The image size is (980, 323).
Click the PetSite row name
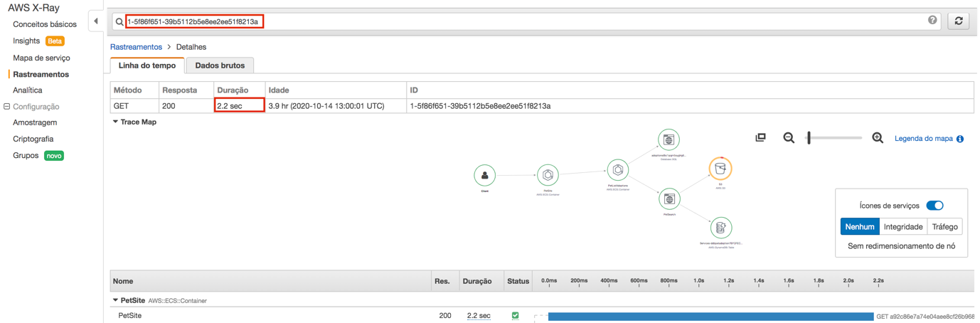pos(130,315)
